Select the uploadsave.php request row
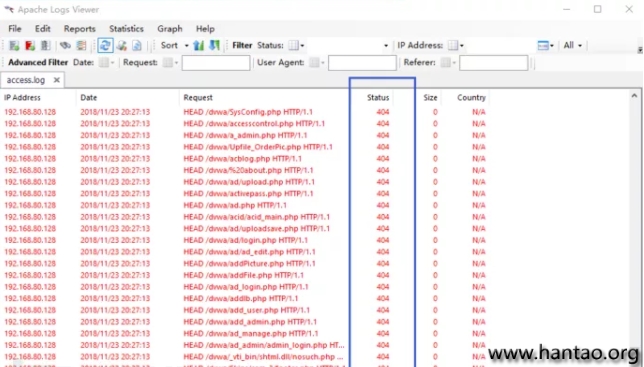The height and width of the screenshot is (367, 644). point(245,228)
